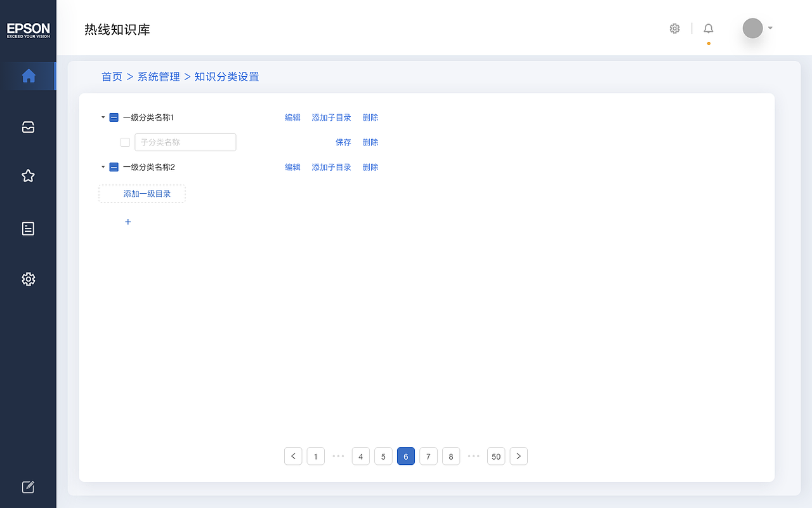The image size is (812, 508).
Task: Uncheck the checkbox for 一级分类名称2
Action: point(114,166)
